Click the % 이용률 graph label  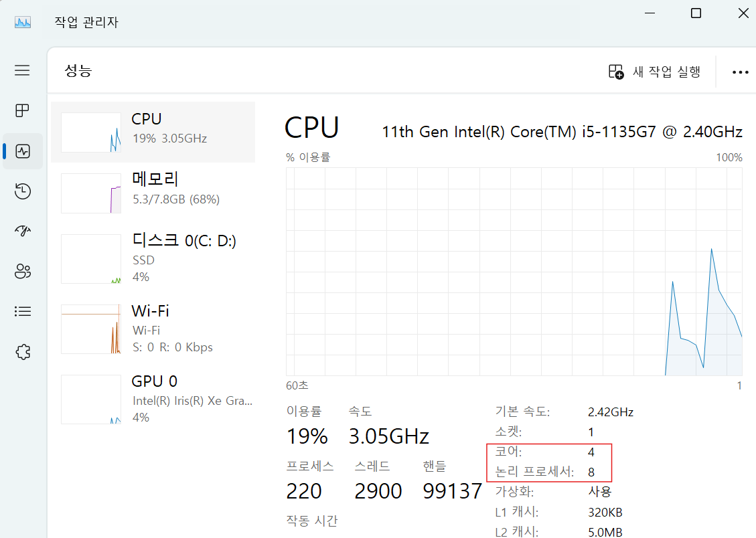coord(308,157)
